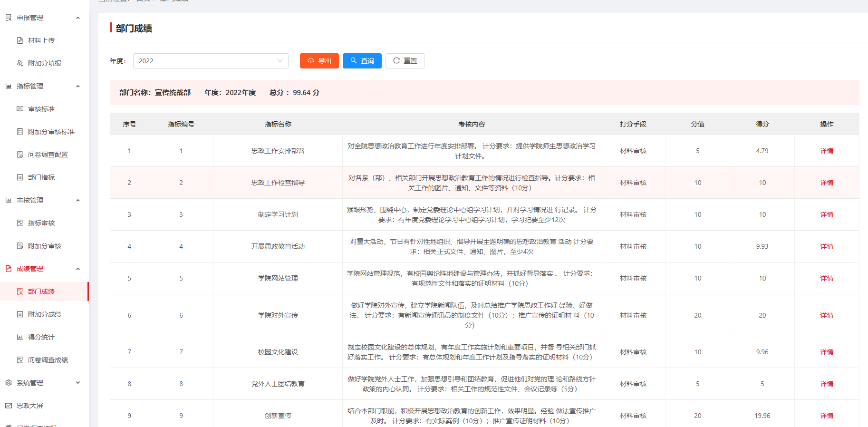Click the 问卷调查成绩 icon

20,360
